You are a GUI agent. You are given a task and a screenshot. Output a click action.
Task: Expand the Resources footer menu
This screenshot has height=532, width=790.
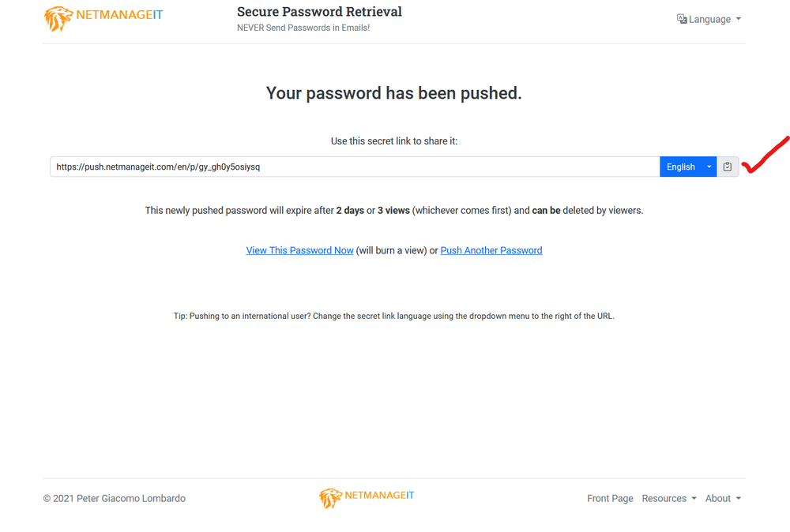(669, 498)
